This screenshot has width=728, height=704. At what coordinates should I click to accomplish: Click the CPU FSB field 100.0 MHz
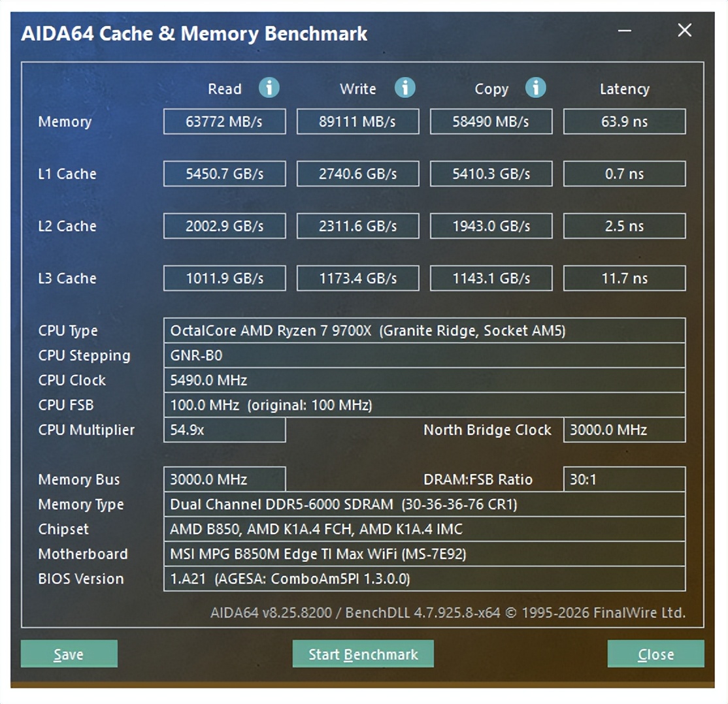click(x=424, y=405)
